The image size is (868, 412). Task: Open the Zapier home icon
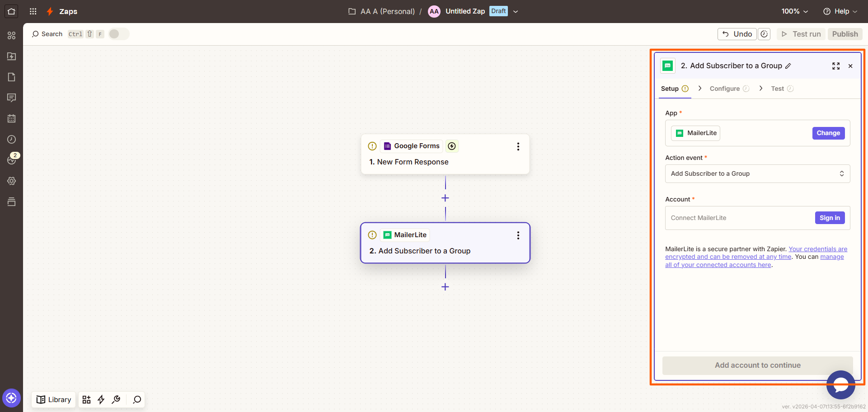click(x=11, y=11)
